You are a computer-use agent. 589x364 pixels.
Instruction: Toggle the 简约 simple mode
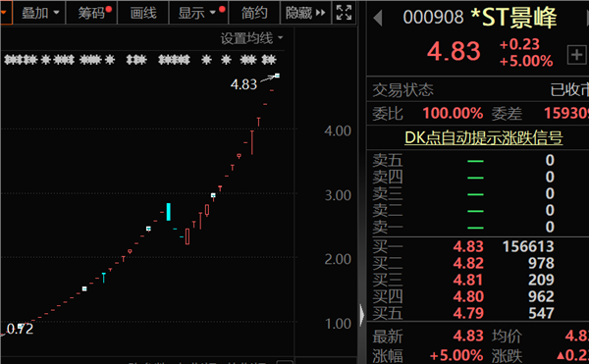(254, 13)
